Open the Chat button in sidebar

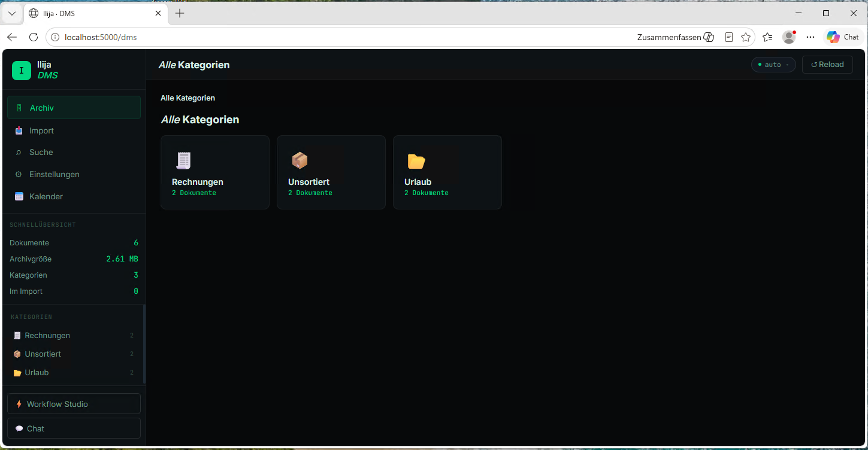point(74,428)
